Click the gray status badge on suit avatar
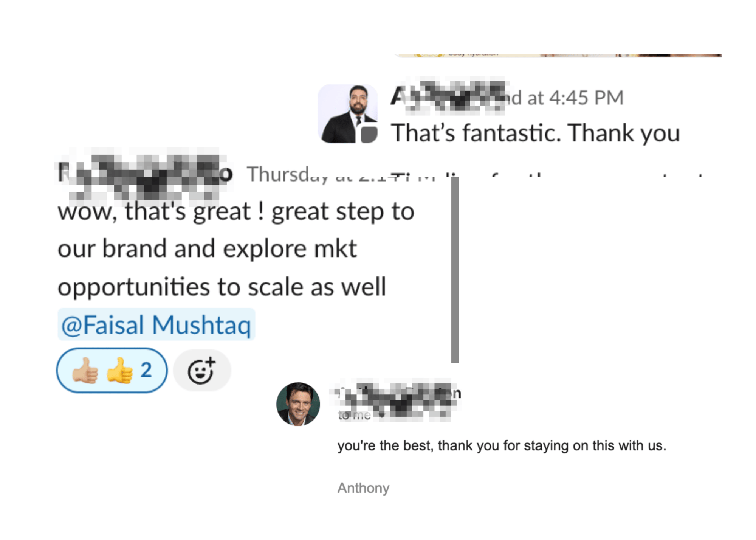The width and height of the screenshot is (756, 540). [369, 134]
